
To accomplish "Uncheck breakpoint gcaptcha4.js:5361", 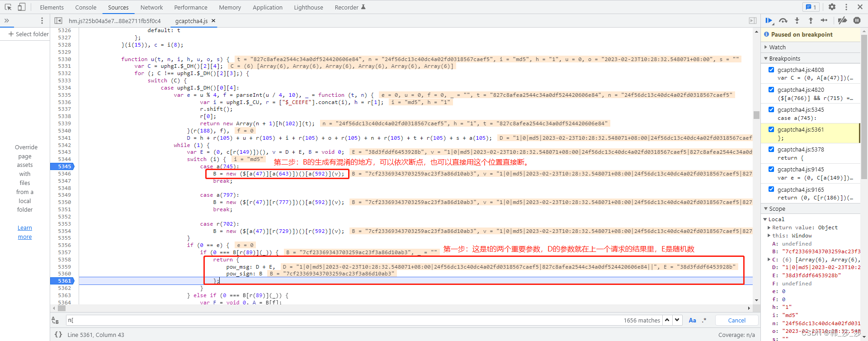I will coord(771,129).
